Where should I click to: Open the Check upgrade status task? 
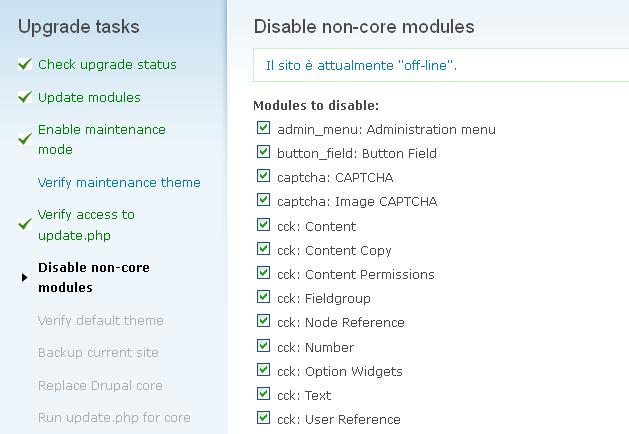pyautogui.click(x=107, y=65)
